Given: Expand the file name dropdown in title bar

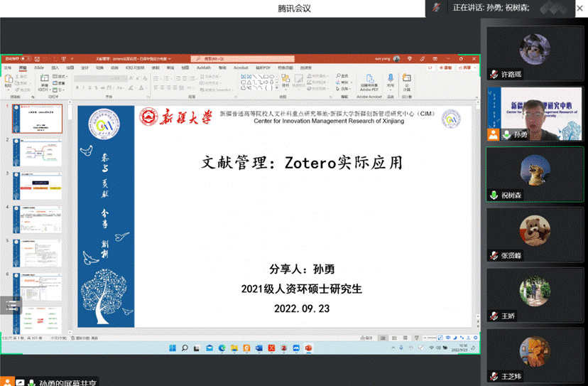Looking at the screenshot, I should (170, 59).
